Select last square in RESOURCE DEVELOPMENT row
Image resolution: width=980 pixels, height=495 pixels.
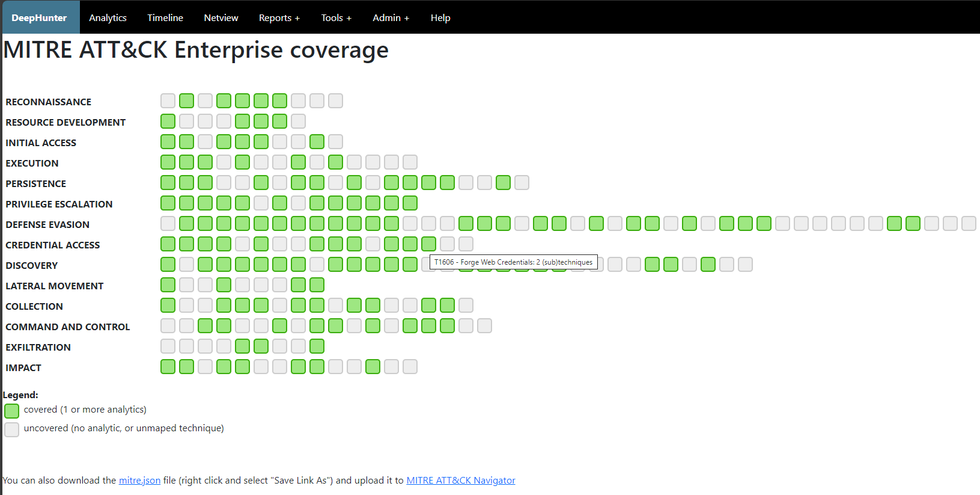click(299, 121)
